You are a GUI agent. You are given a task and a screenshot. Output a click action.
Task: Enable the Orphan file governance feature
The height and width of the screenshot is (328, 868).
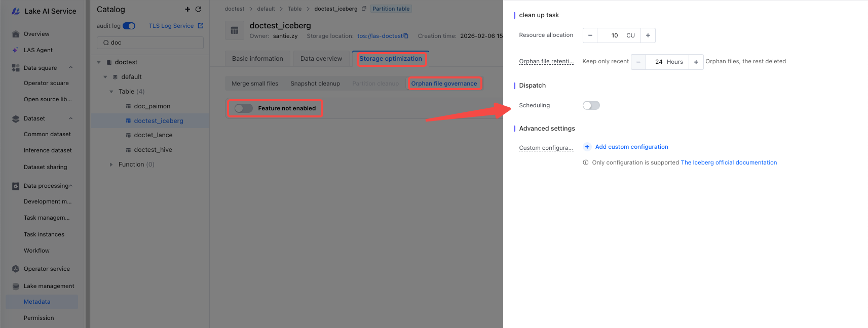[x=244, y=108]
